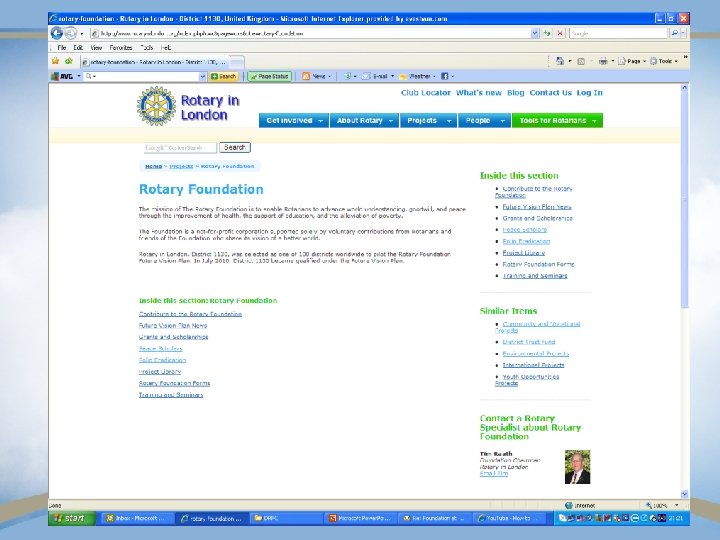
Task: Stop loading with the red X icon
Action: point(560,33)
